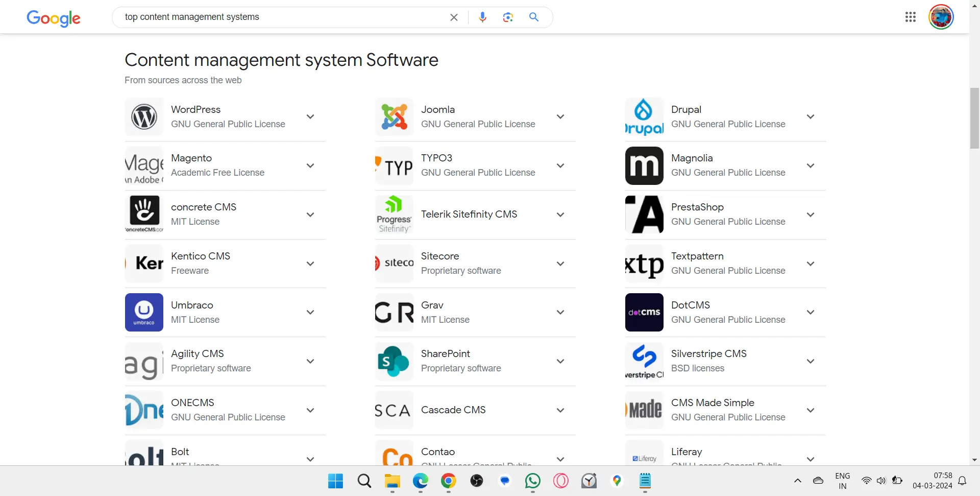Click the ENG IN language indicator

click(843, 481)
